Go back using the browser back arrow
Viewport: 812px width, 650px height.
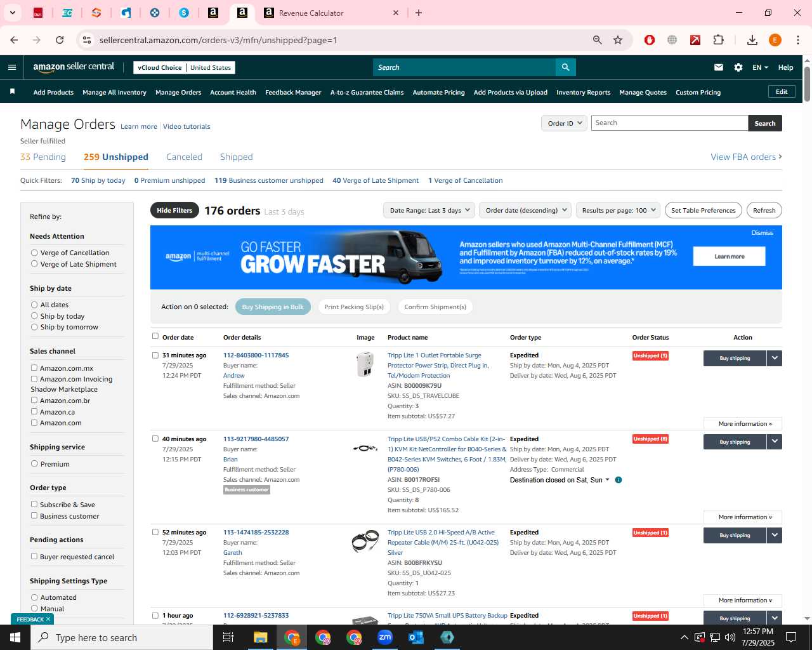pos(14,40)
